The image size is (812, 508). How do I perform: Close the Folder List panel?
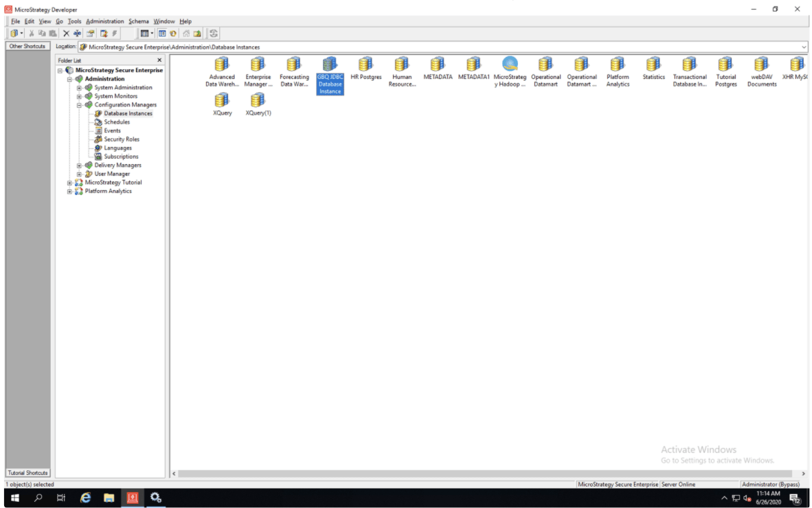[x=159, y=60]
